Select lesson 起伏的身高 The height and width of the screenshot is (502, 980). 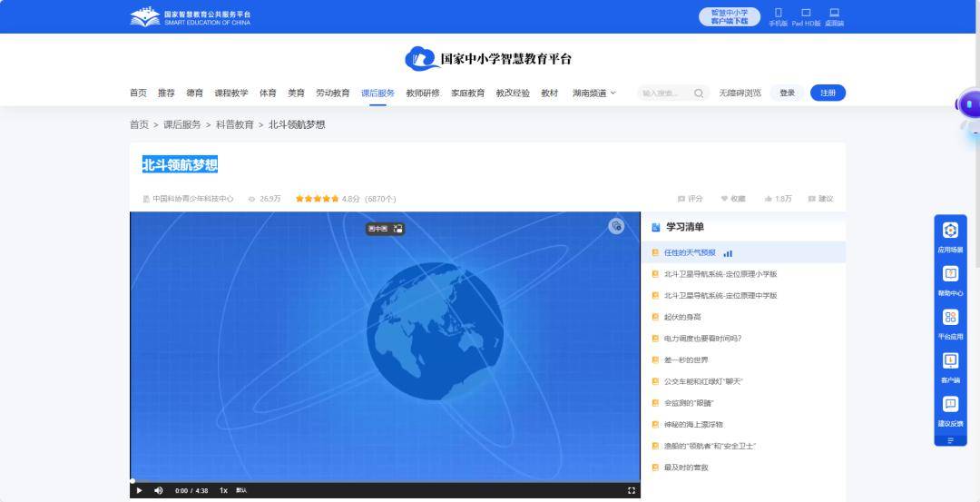pyautogui.click(x=743, y=317)
